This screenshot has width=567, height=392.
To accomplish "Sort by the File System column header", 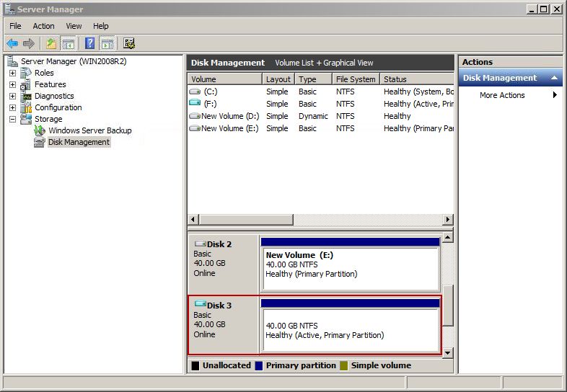I will tap(356, 79).
